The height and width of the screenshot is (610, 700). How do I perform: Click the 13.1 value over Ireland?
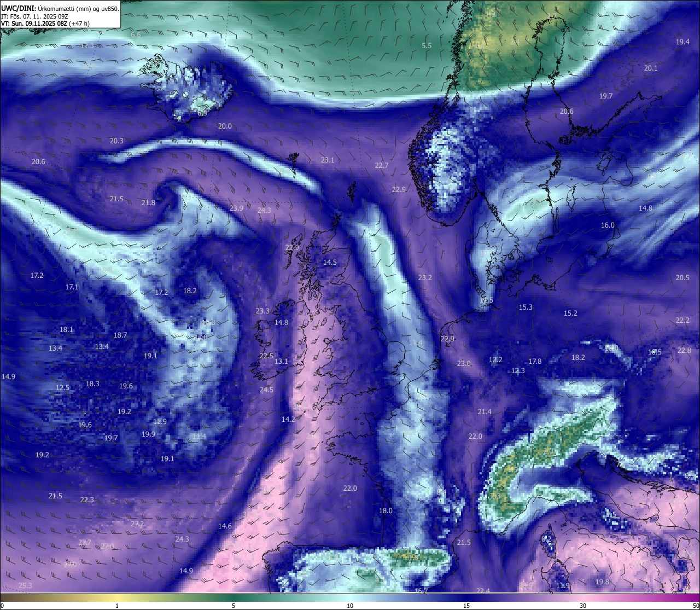281,361
